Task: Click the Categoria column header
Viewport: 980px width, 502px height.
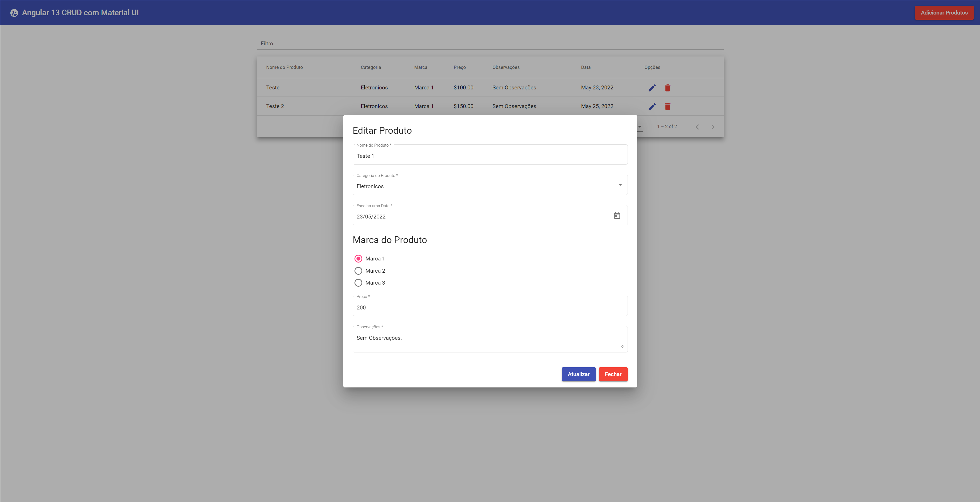Action: 371,67
